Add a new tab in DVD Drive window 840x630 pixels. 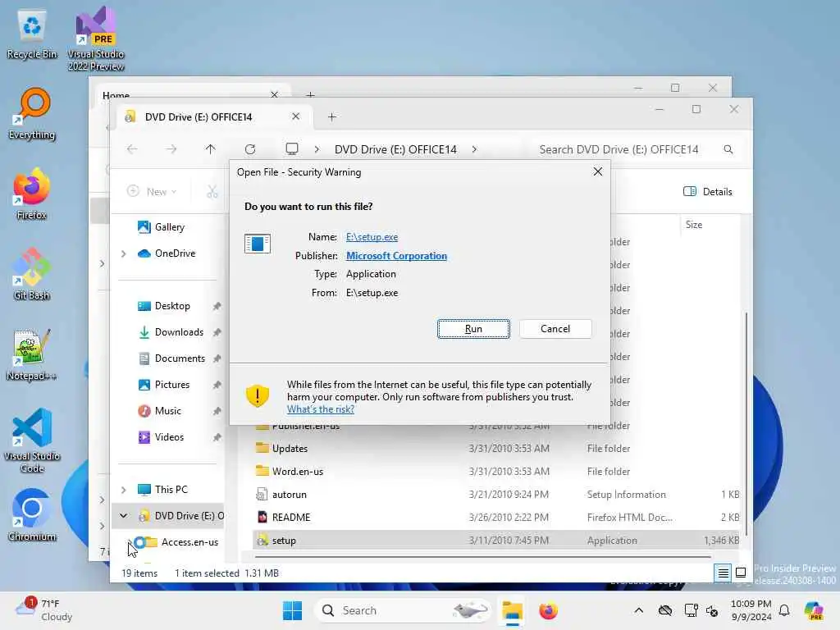[332, 116]
